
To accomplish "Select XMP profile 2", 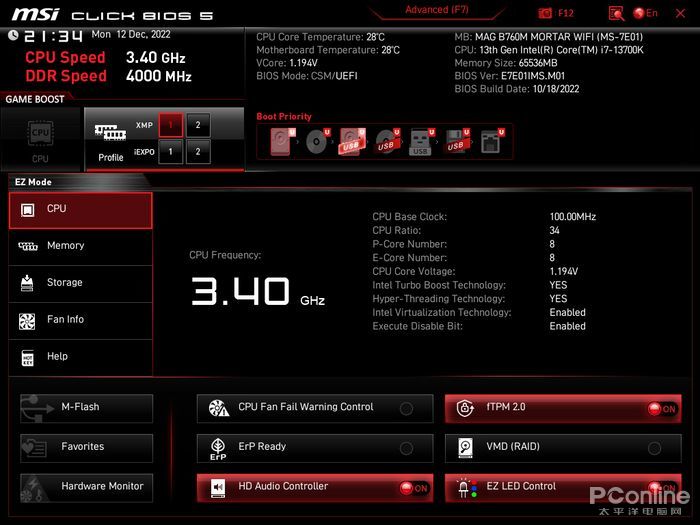I will (x=198, y=125).
